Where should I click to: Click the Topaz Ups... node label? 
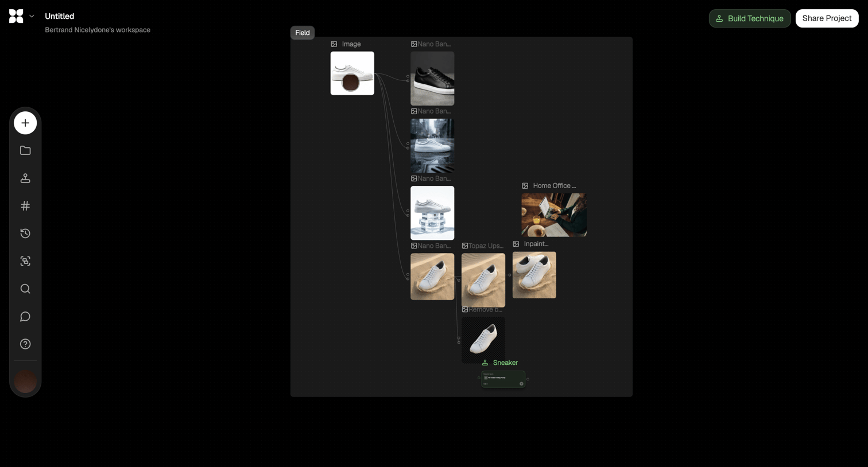(x=486, y=246)
